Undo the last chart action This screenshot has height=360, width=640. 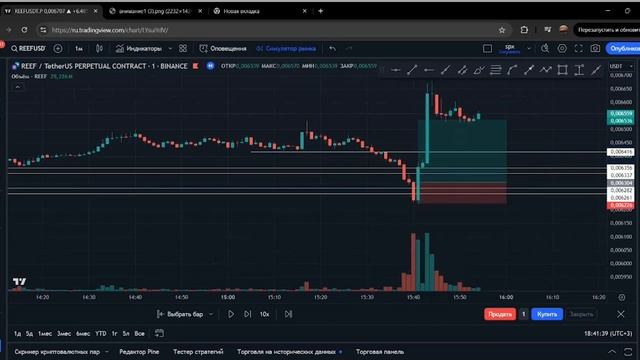click(x=333, y=49)
